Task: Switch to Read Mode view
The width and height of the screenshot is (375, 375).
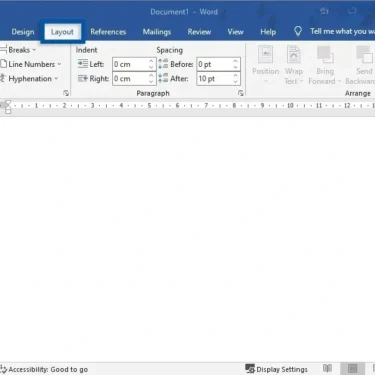Action: click(x=327, y=368)
